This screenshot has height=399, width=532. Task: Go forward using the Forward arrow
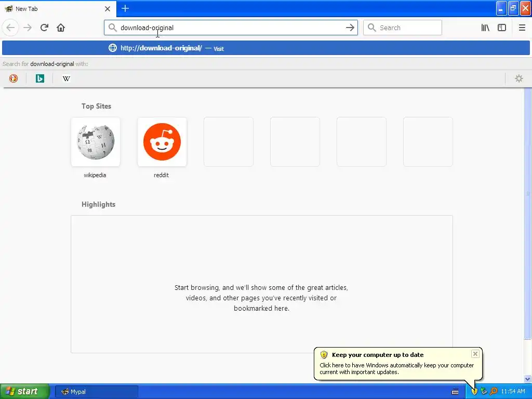[x=28, y=28]
